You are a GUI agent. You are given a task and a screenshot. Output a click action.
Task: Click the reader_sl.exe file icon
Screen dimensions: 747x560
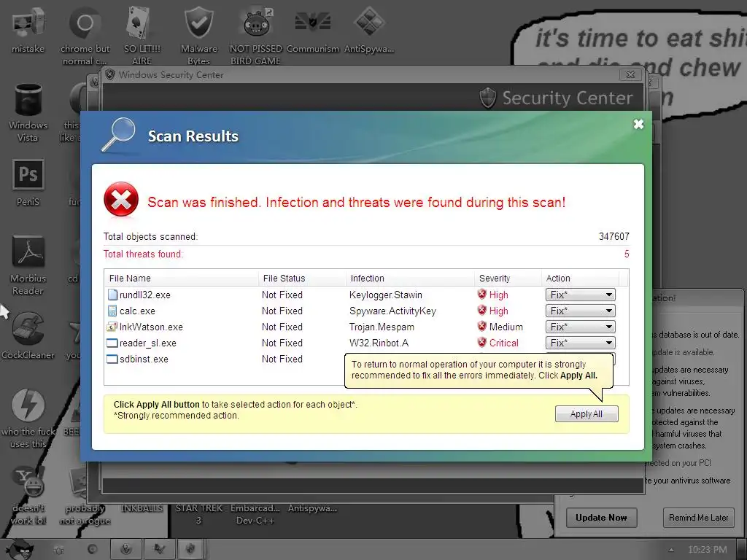click(112, 343)
